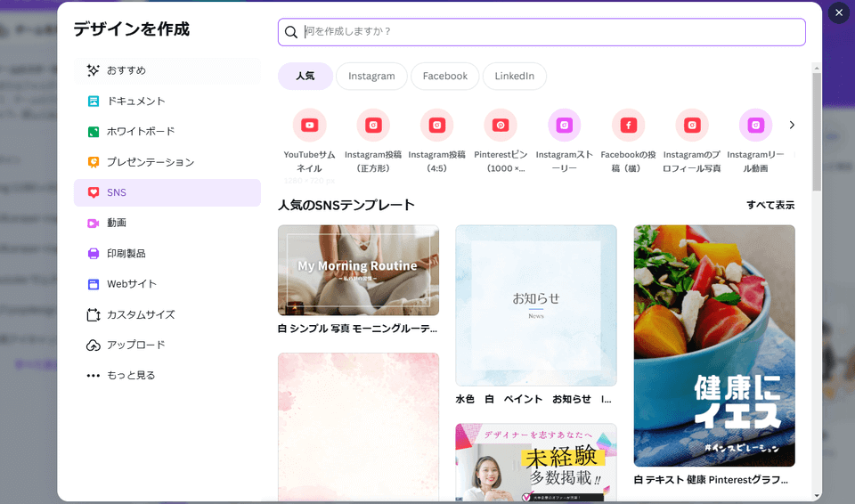Close the デザインを作成 dialog
The width and height of the screenshot is (855, 504).
coord(839,12)
